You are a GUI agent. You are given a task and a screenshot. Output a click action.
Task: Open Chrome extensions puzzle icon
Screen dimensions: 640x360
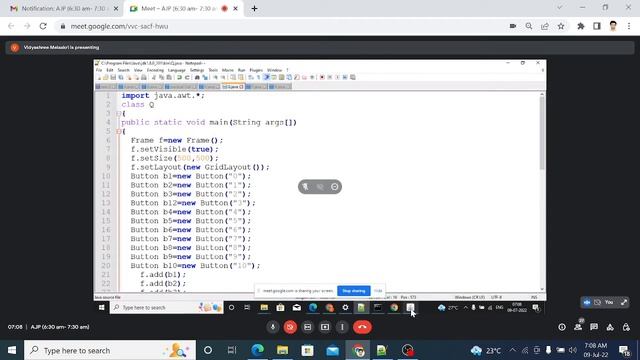pyautogui.click(x=580, y=26)
